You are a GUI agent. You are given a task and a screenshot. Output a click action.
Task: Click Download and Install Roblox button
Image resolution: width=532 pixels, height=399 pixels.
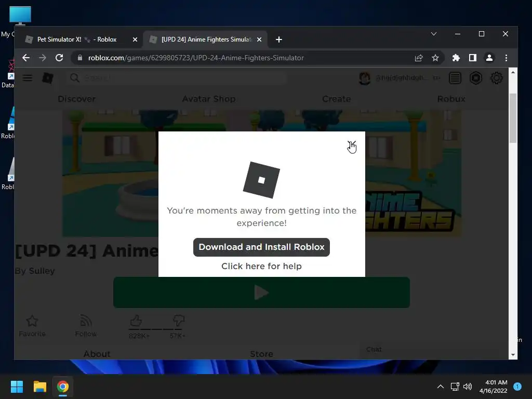pyautogui.click(x=261, y=247)
